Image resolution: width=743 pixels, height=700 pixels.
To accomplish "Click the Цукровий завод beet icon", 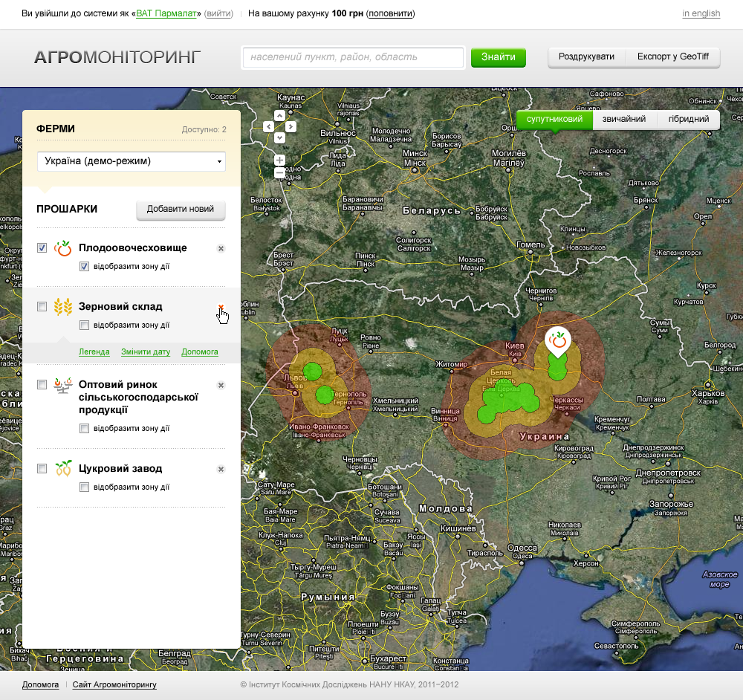I will pos(63,469).
